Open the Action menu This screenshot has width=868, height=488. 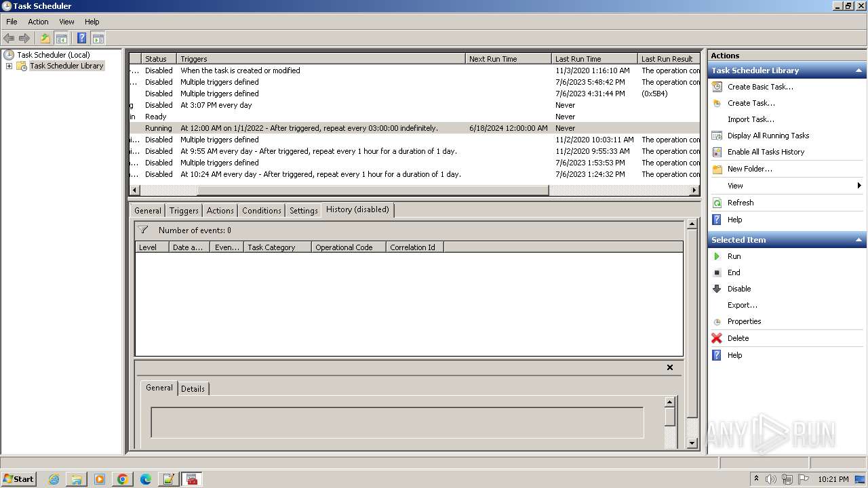pos(38,22)
